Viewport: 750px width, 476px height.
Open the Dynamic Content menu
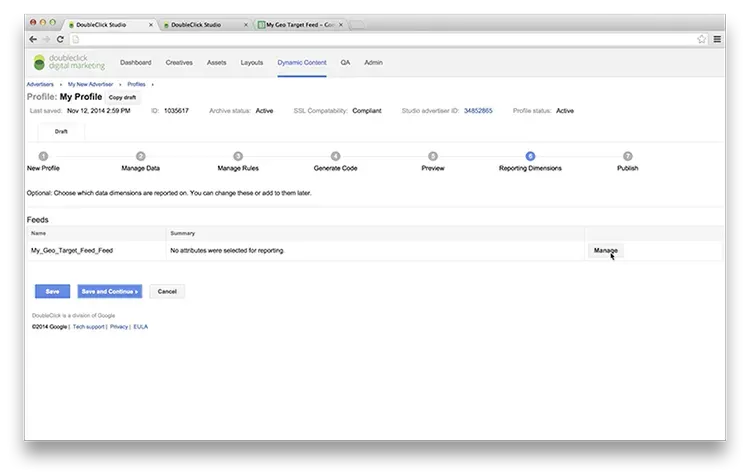[x=302, y=62]
